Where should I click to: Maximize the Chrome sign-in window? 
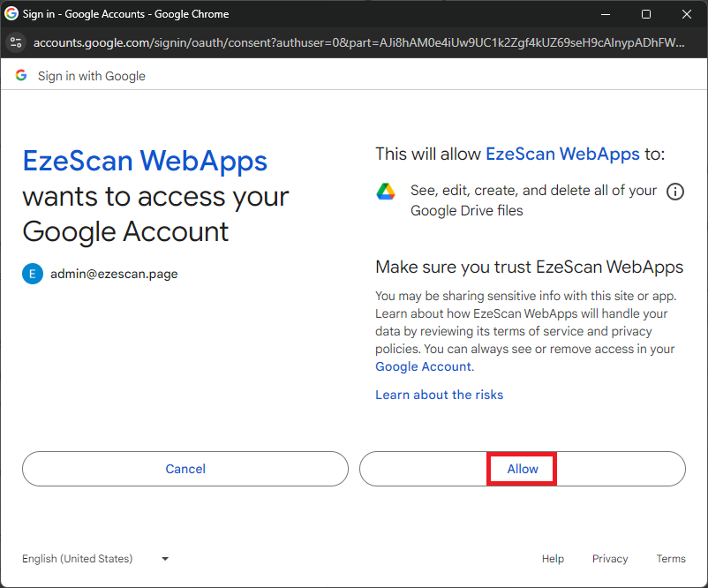[646, 14]
